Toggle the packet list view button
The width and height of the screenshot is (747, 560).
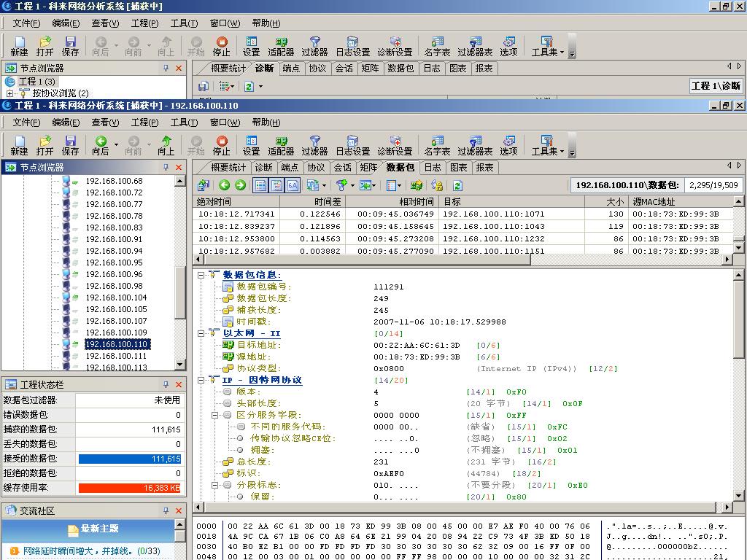point(260,185)
